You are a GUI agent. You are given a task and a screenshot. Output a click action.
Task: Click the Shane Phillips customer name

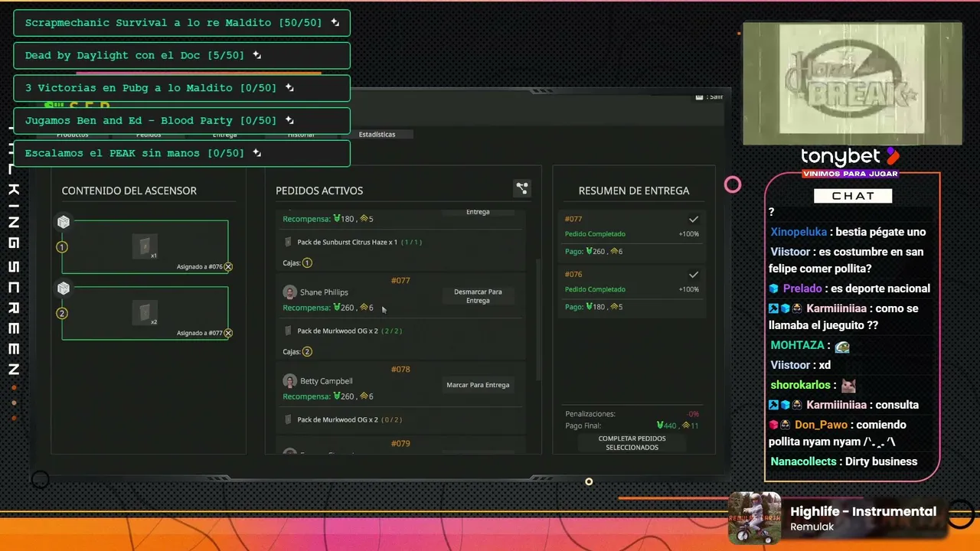coord(324,292)
